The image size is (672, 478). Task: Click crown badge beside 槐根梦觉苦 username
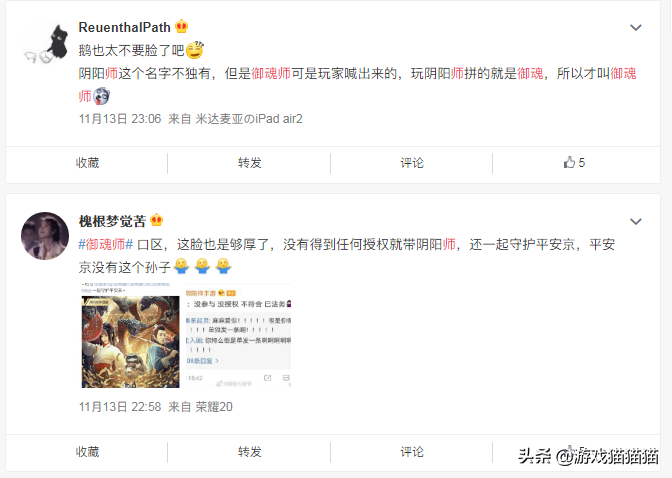(x=157, y=220)
